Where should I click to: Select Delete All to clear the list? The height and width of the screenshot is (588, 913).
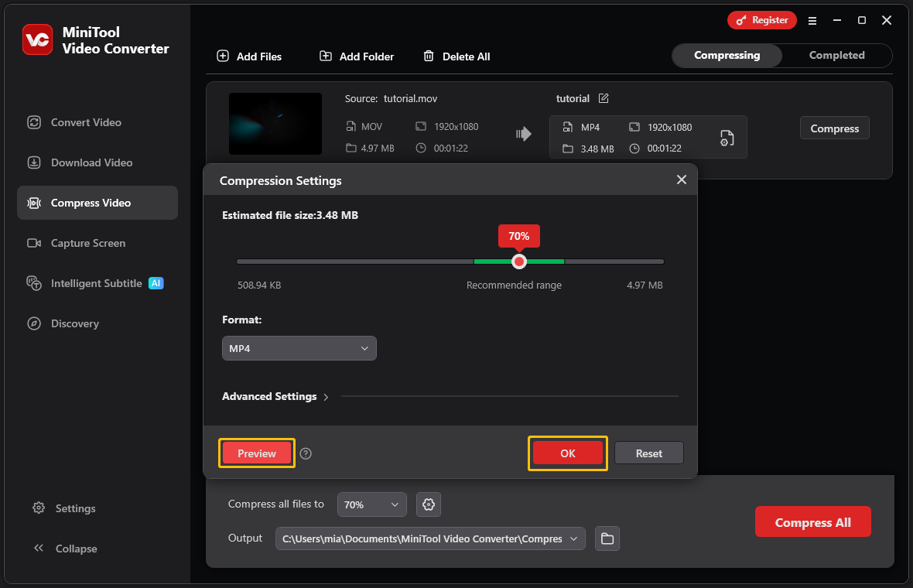456,56
